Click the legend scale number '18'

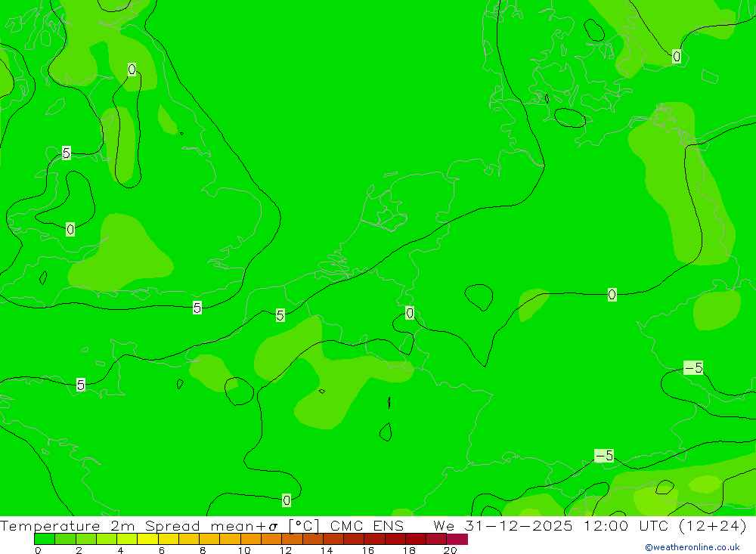409,550
